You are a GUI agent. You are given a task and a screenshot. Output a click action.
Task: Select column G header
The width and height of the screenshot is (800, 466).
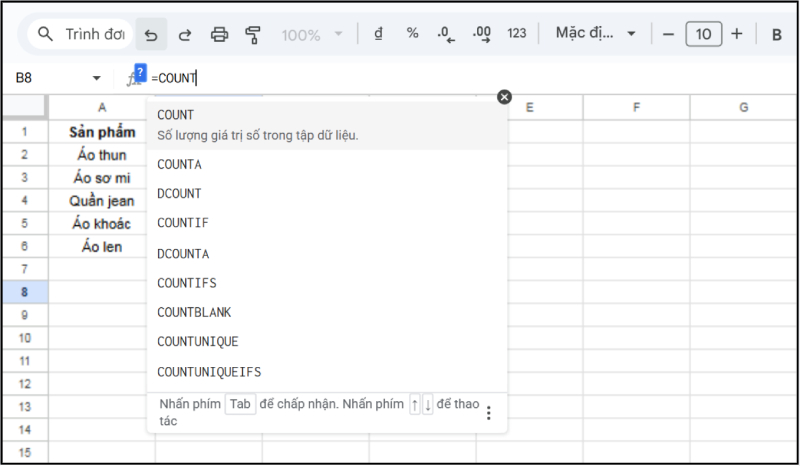743,108
